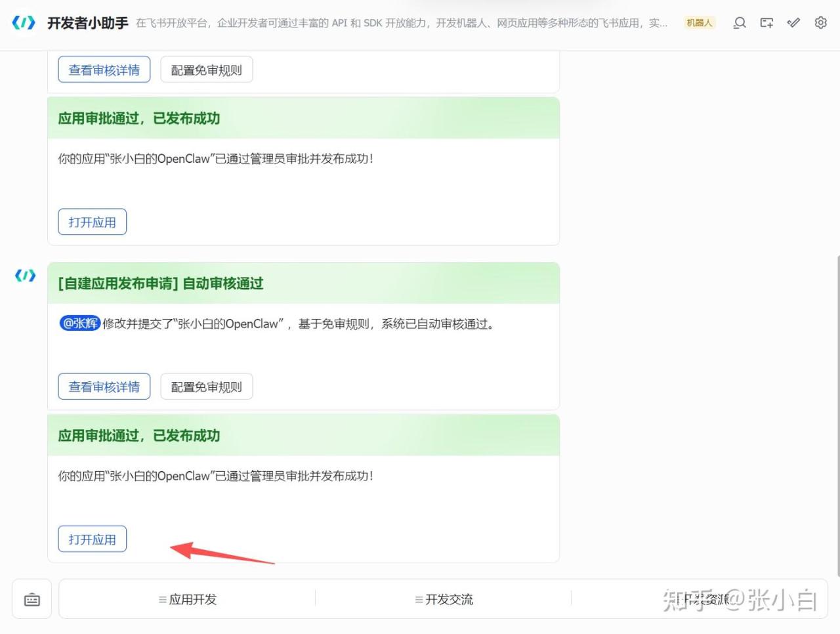The height and width of the screenshot is (634, 840).
Task: Open the @张辉 mention profile
Action: (80, 324)
